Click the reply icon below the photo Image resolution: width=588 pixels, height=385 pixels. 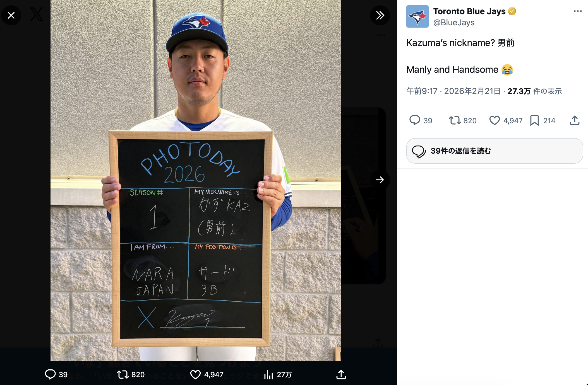click(x=51, y=374)
